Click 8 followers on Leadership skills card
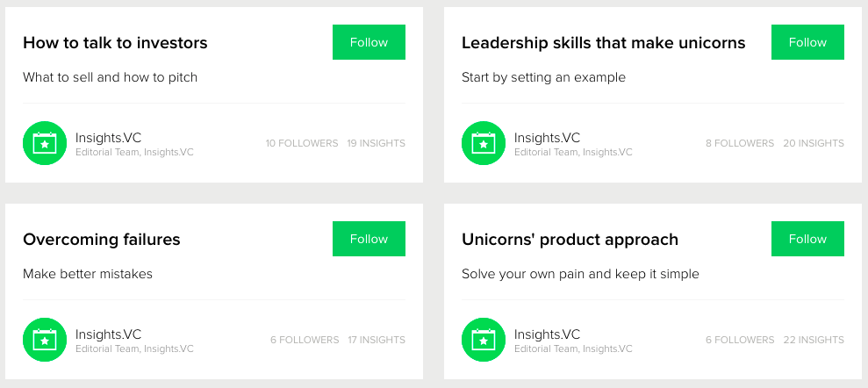Screen dimensions: 868x388 coord(739,143)
